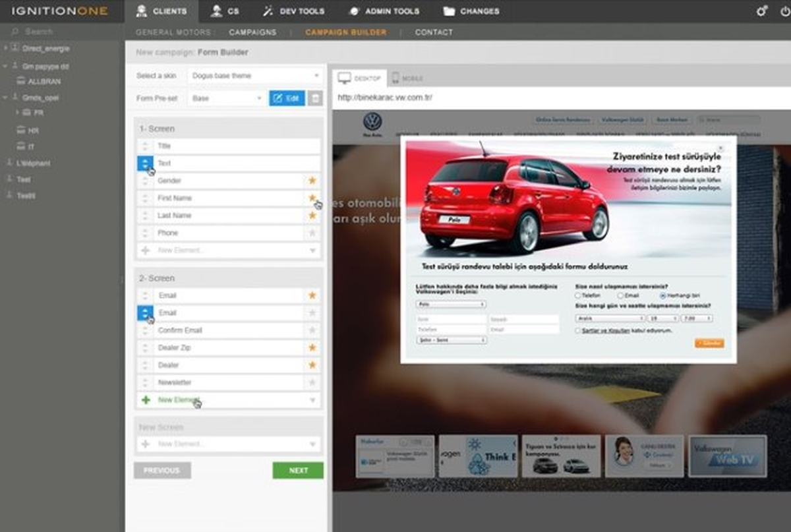Select the Email radio button in the popup
The width and height of the screenshot is (791, 532).
[x=620, y=296]
